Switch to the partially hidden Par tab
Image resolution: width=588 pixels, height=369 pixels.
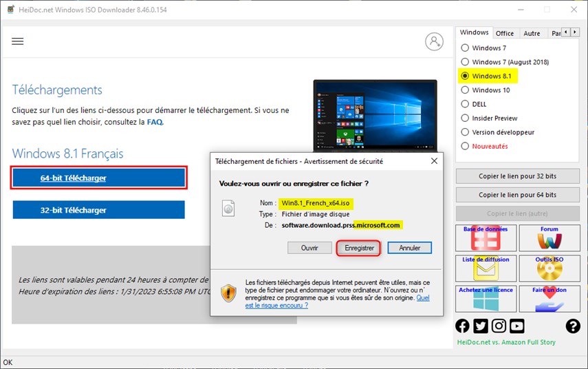[x=556, y=34]
